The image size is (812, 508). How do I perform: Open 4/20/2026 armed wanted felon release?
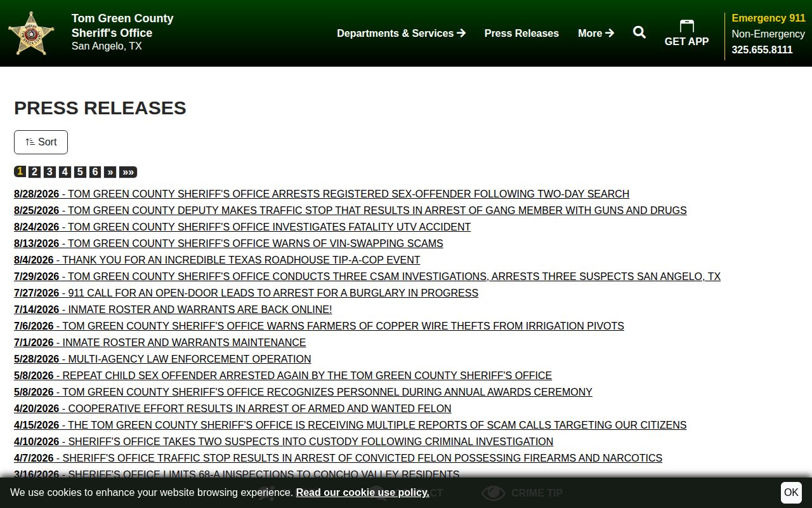(233, 408)
